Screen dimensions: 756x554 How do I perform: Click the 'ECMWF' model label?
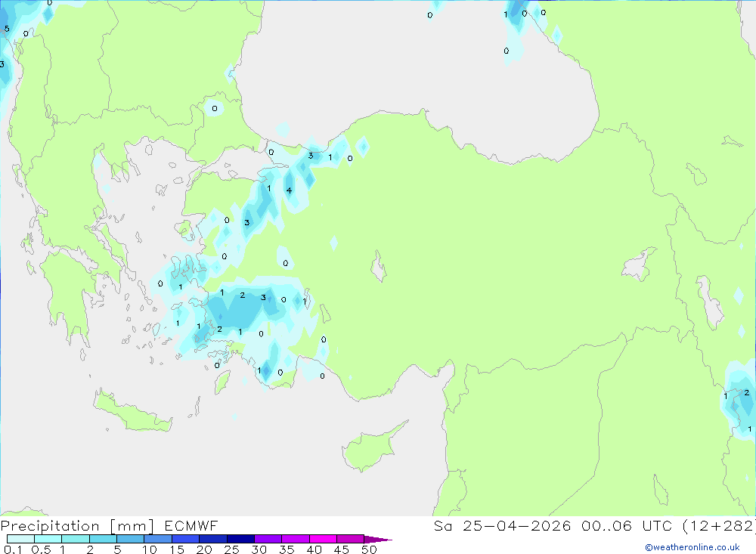click(x=191, y=525)
